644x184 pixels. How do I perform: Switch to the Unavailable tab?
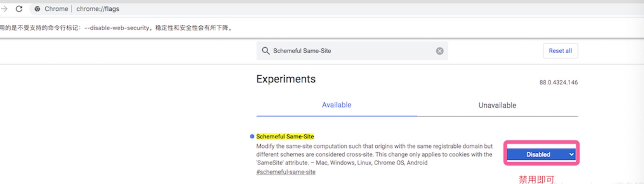pos(497,105)
